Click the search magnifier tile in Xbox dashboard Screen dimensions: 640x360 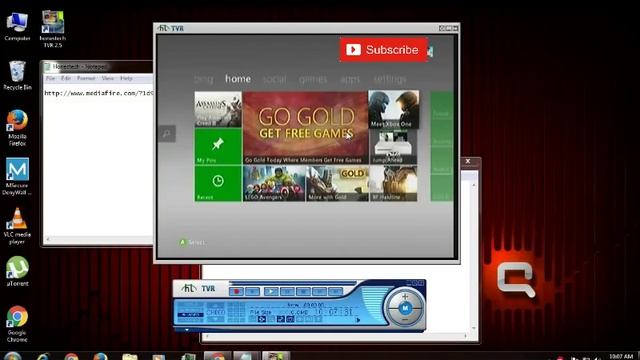(167, 133)
